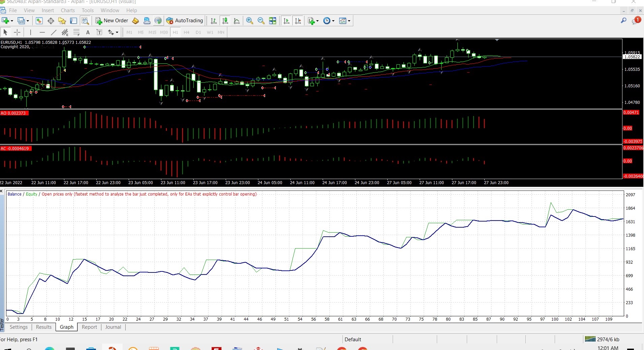Open the Tools menu

[88, 10]
